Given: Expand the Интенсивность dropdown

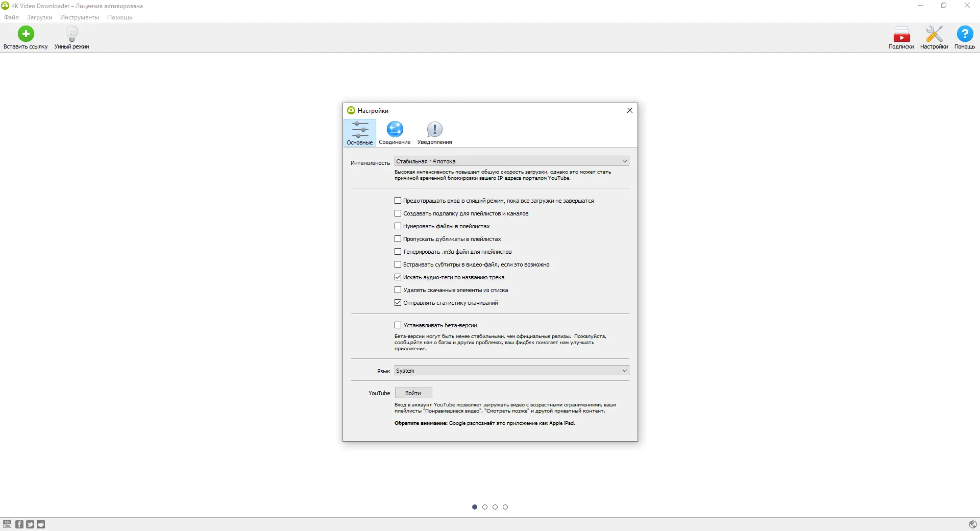Looking at the screenshot, I should point(511,161).
